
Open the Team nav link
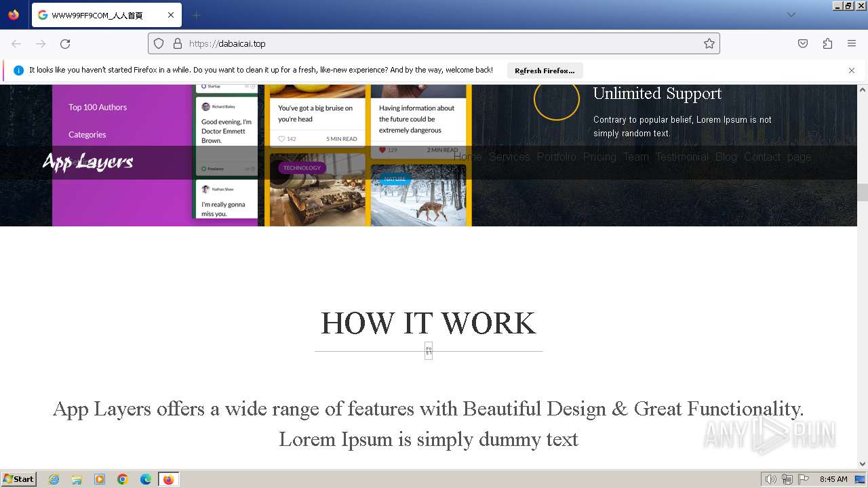click(636, 157)
